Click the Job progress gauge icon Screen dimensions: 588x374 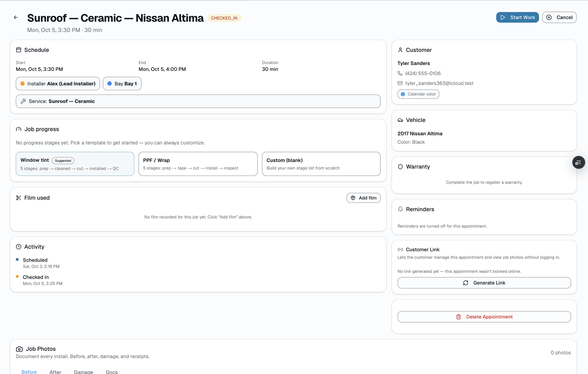[x=19, y=129]
